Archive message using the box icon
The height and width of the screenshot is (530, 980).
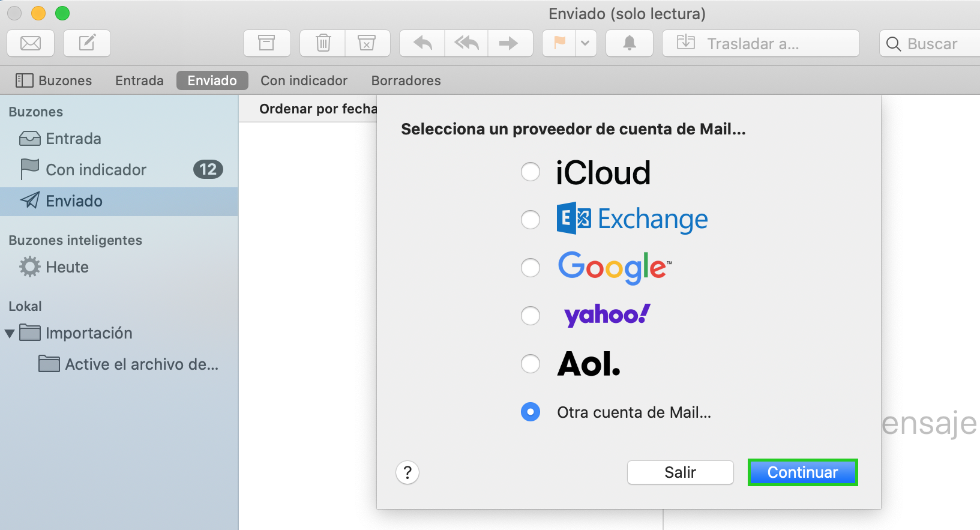tap(266, 43)
